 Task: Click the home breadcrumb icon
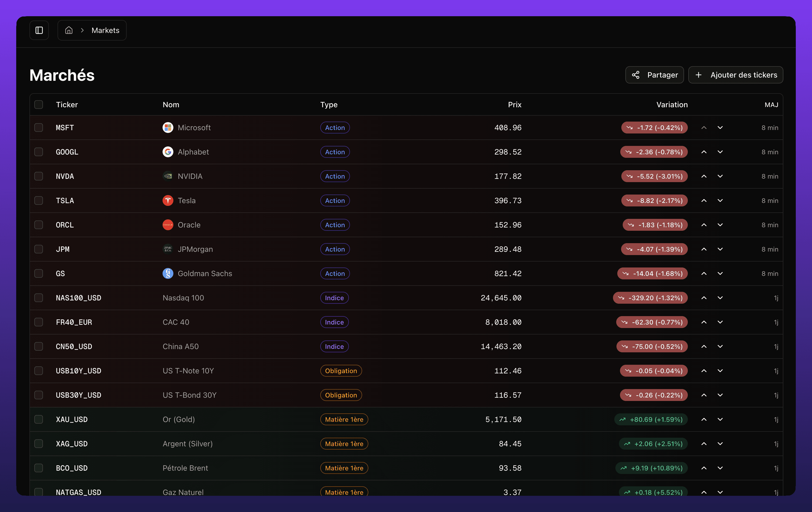[x=69, y=30]
